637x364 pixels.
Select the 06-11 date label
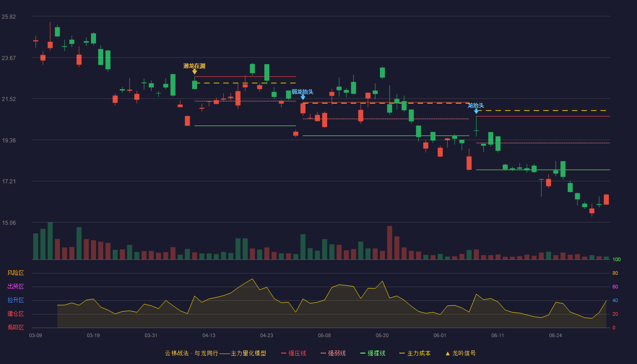coord(498,335)
